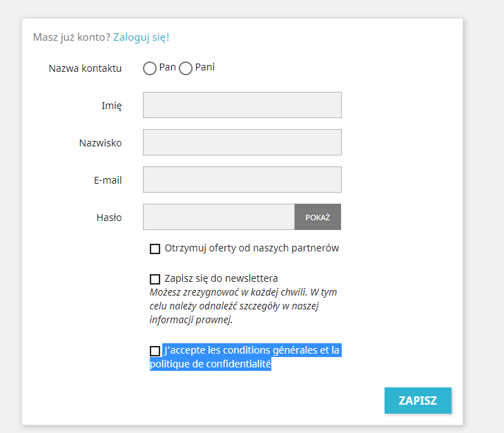Viewport: 504px width, 433px height.
Task: Click the Nazwisko label text
Action: pos(100,143)
